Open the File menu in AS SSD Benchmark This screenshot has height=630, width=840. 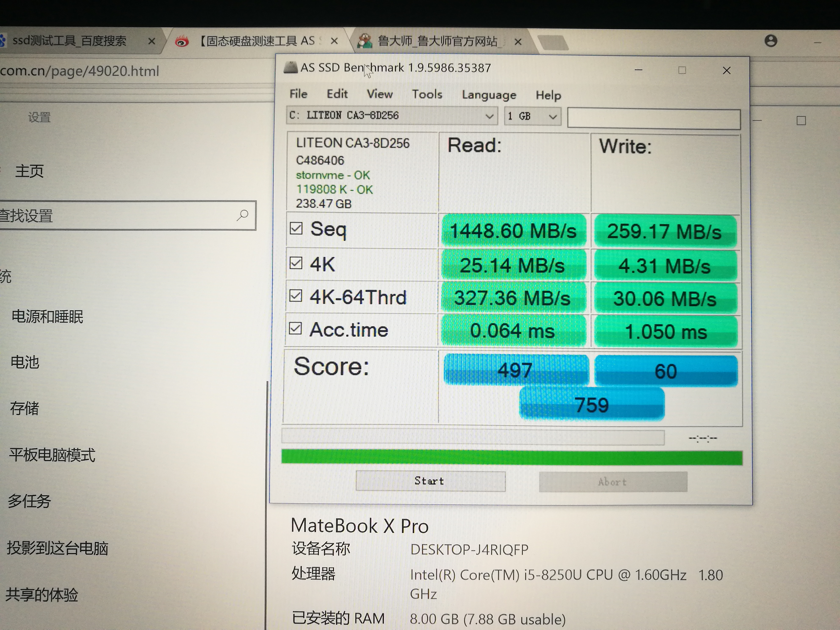pos(298,94)
